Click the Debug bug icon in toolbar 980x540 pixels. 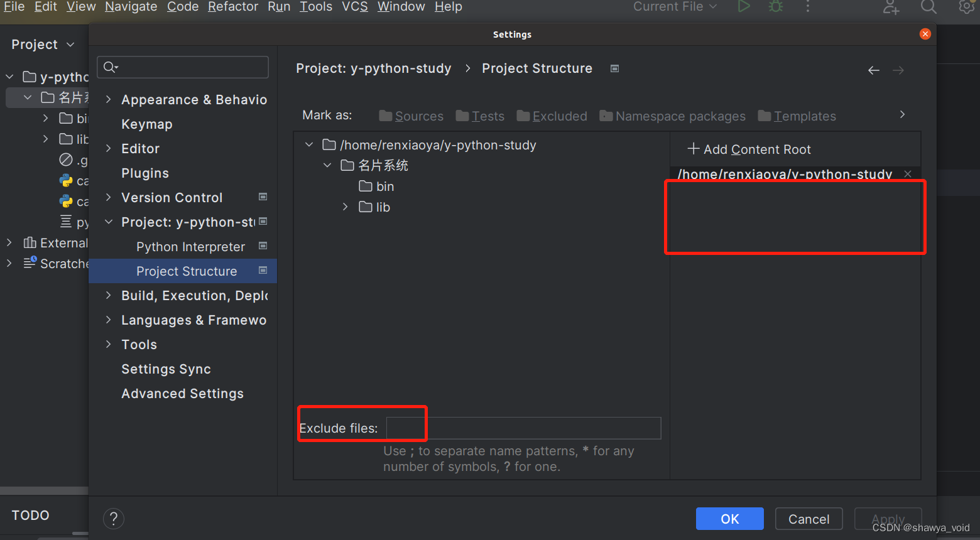(x=775, y=7)
